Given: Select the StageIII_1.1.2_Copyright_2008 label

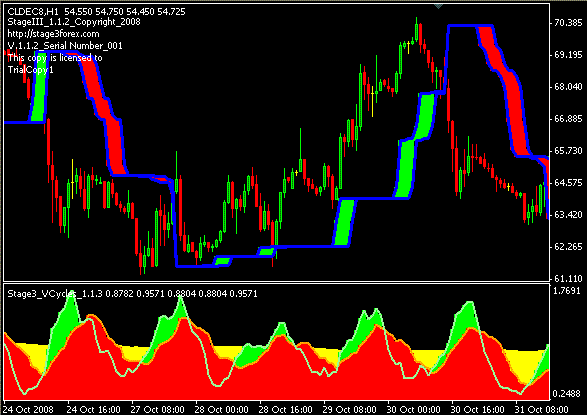Looking at the screenshot, I should [74, 22].
